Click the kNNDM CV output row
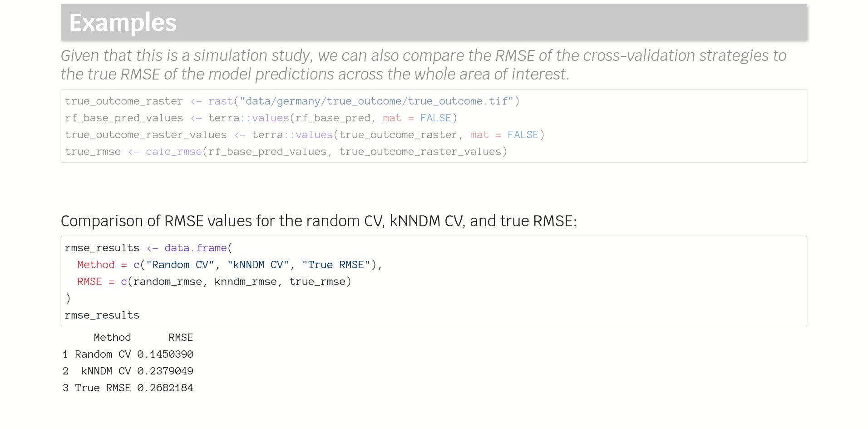 tap(128, 371)
